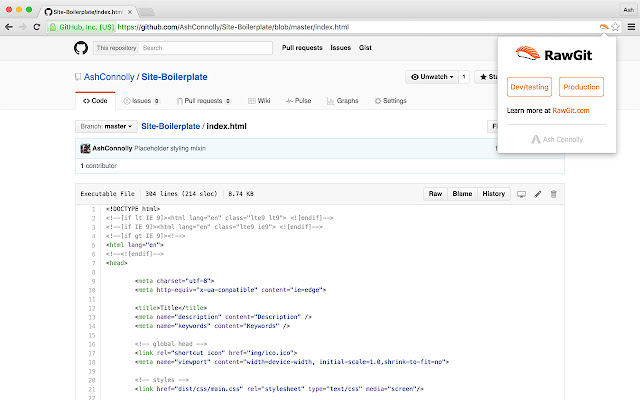Open the Branch: master dropdown
Viewport: 640px width, 400px height.
click(106, 127)
